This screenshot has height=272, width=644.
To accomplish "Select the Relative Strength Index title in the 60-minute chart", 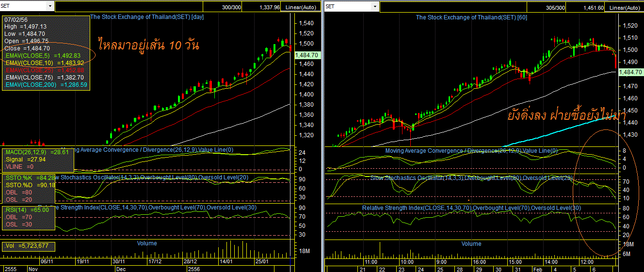I will tap(471, 208).
